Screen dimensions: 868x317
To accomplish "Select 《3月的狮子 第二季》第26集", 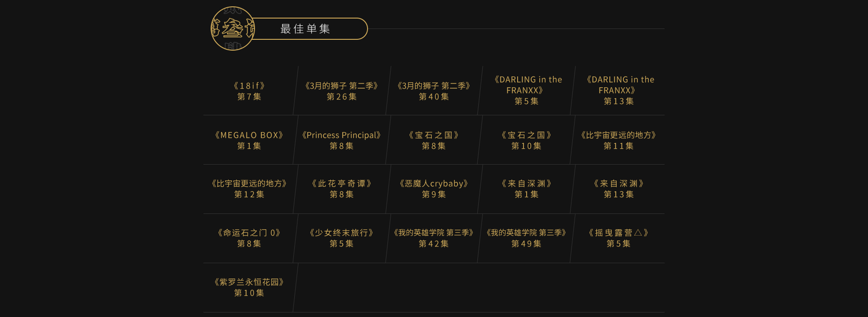I will coord(341,91).
